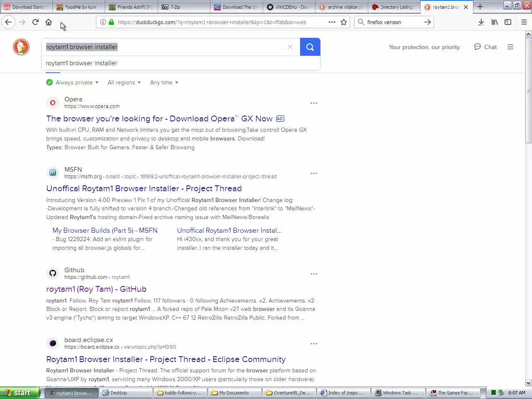Open The Games Fac taskbar item

pos(453,393)
